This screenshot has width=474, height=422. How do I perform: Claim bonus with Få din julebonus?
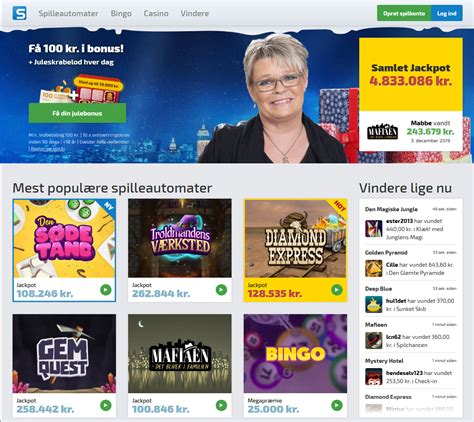[x=77, y=113]
